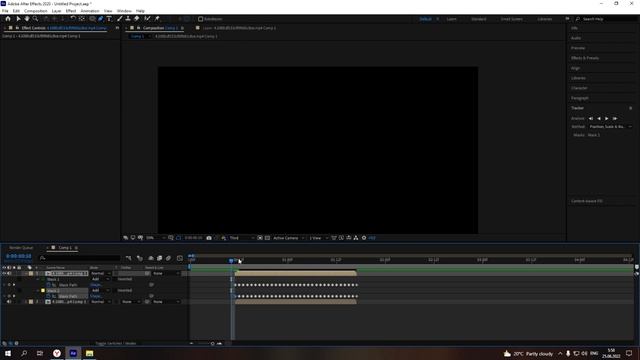Select the Brush tool
The image size is (640, 360).
click(x=120, y=19)
